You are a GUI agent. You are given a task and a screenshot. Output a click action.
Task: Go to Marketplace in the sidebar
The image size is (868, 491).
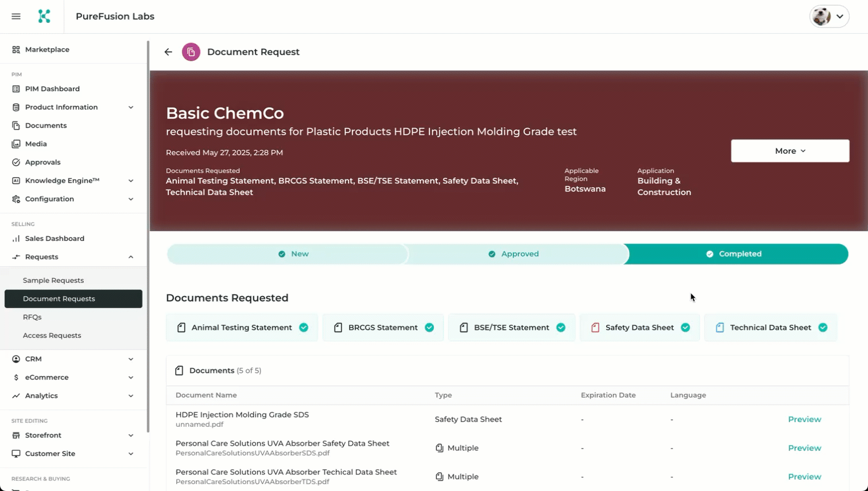[73, 50]
